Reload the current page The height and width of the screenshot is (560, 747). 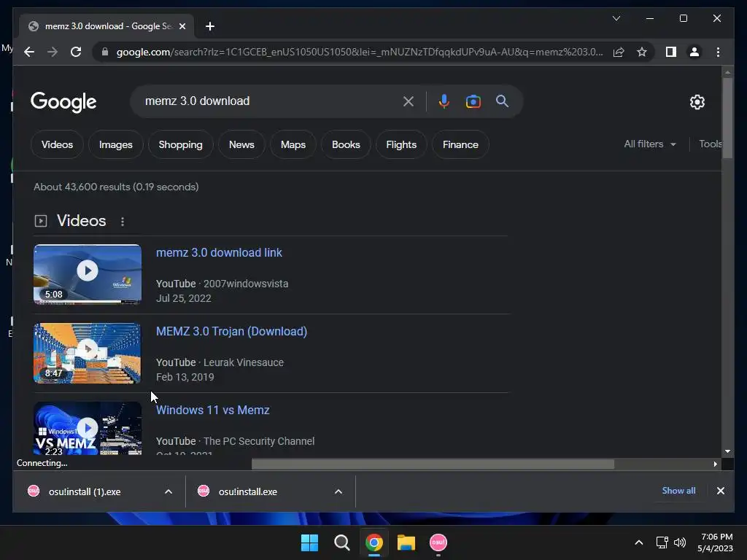pyautogui.click(x=76, y=52)
